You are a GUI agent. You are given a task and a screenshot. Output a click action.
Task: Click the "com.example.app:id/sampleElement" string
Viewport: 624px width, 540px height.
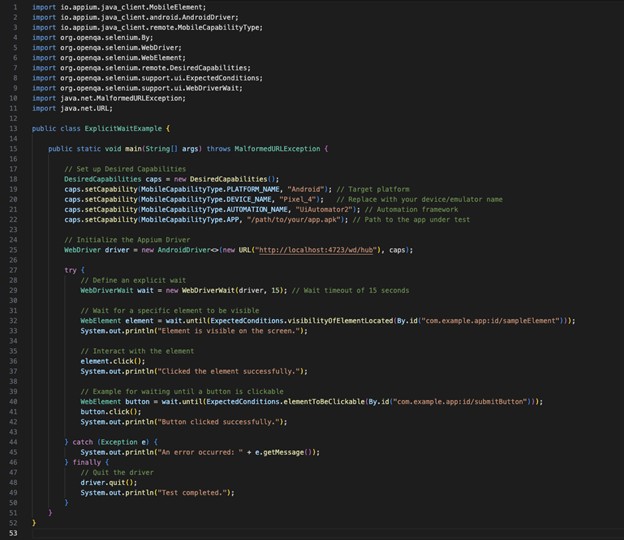pos(490,321)
